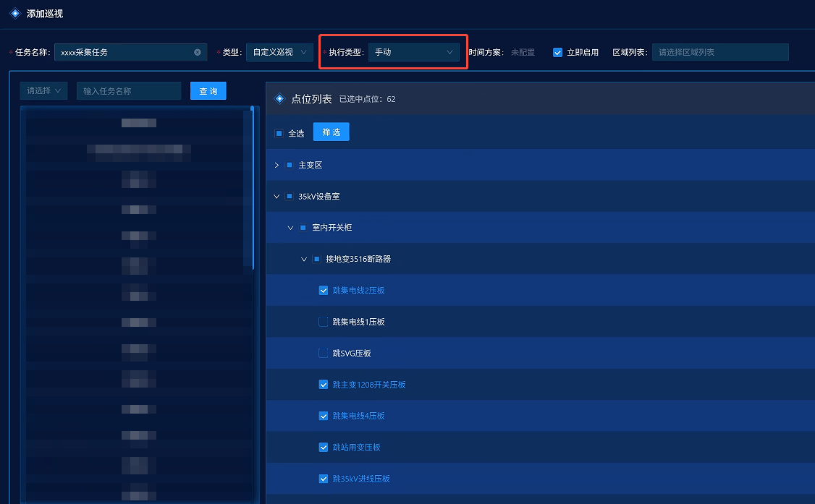Click the 筛选 button
The image size is (815, 504).
(x=331, y=132)
